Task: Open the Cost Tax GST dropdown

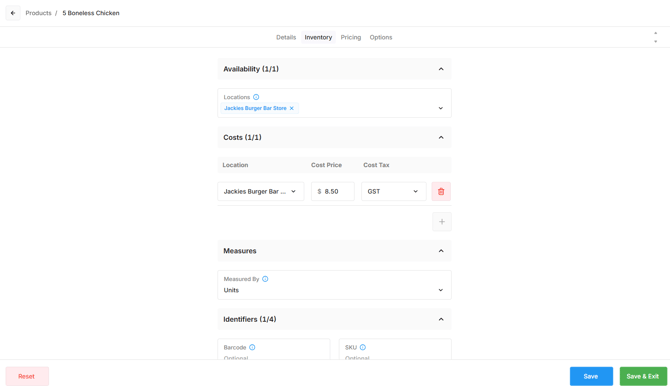Action: click(x=394, y=191)
